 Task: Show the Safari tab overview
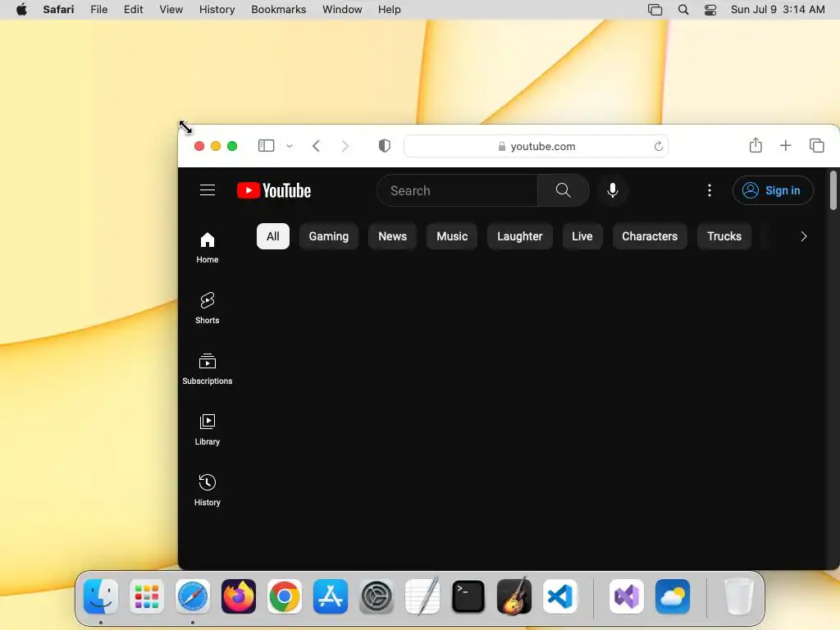816,145
